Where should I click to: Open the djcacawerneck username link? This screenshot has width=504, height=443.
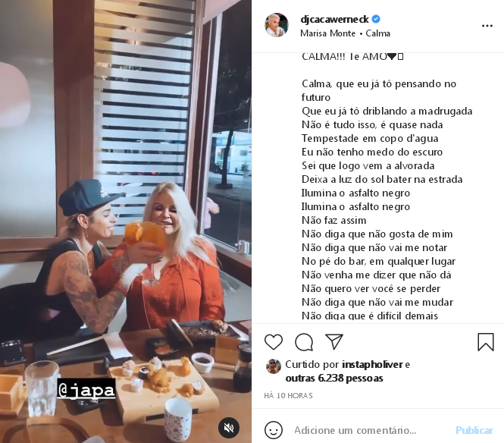click(334, 19)
